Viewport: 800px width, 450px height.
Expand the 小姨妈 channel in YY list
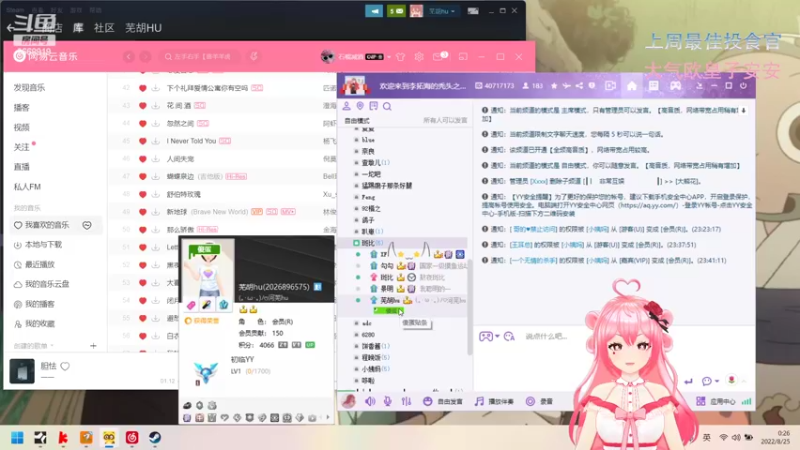356,369
